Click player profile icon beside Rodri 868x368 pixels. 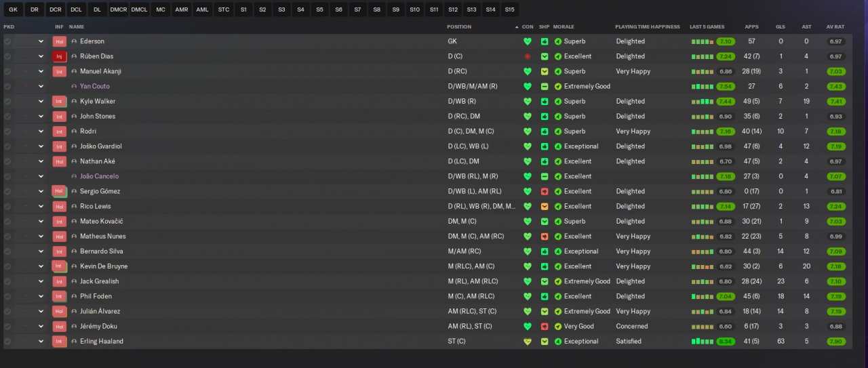pos(74,131)
